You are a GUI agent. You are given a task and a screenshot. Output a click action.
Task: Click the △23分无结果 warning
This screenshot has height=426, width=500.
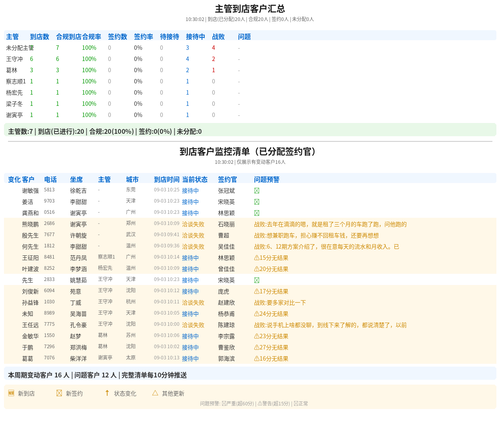pyautogui.click(x=271, y=336)
